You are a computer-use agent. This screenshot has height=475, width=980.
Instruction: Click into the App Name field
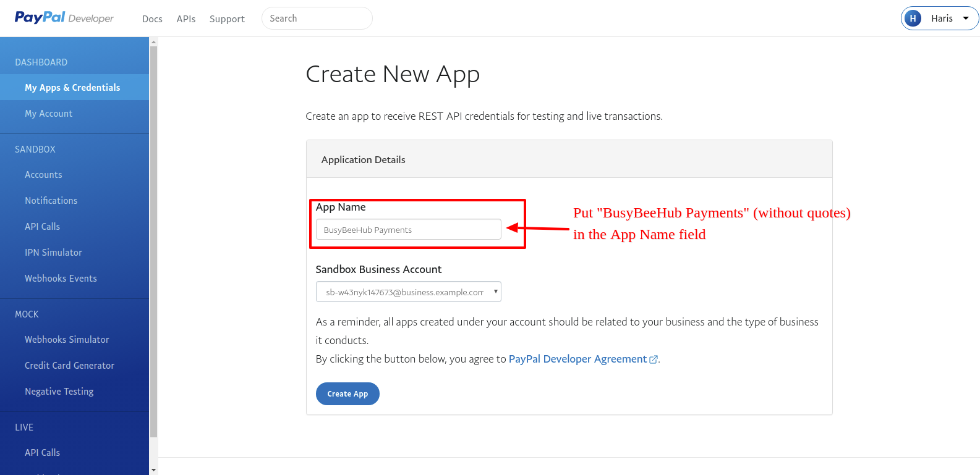pyautogui.click(x=408, y=229)
